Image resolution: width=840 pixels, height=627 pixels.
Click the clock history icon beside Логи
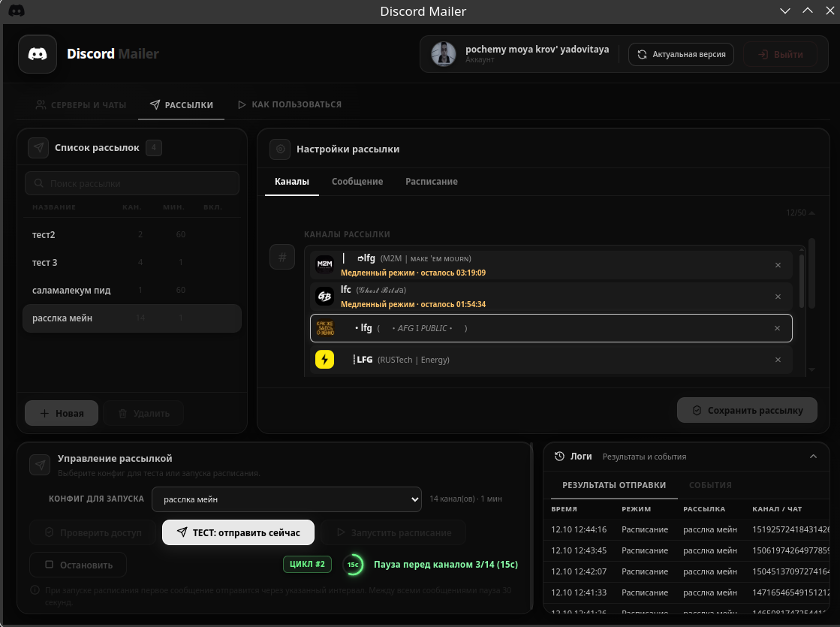(x=559, y=457)
